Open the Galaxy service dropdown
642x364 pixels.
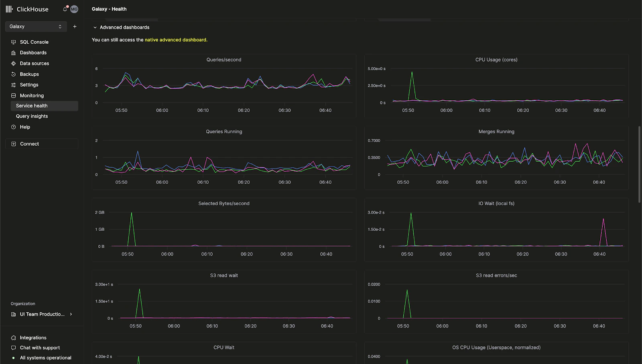(x=36, y=26)
